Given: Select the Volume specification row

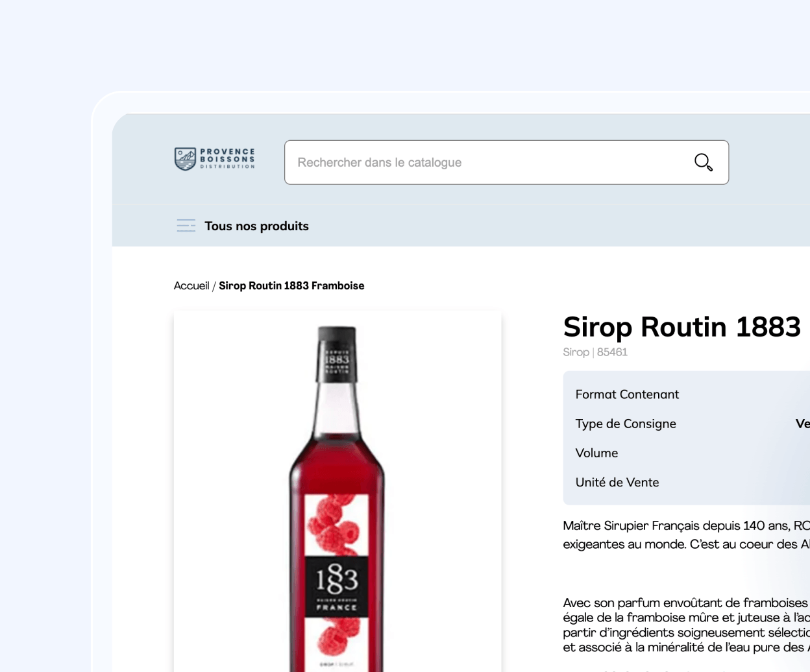Looking at the screenshot, I should [x=687, y=453].
